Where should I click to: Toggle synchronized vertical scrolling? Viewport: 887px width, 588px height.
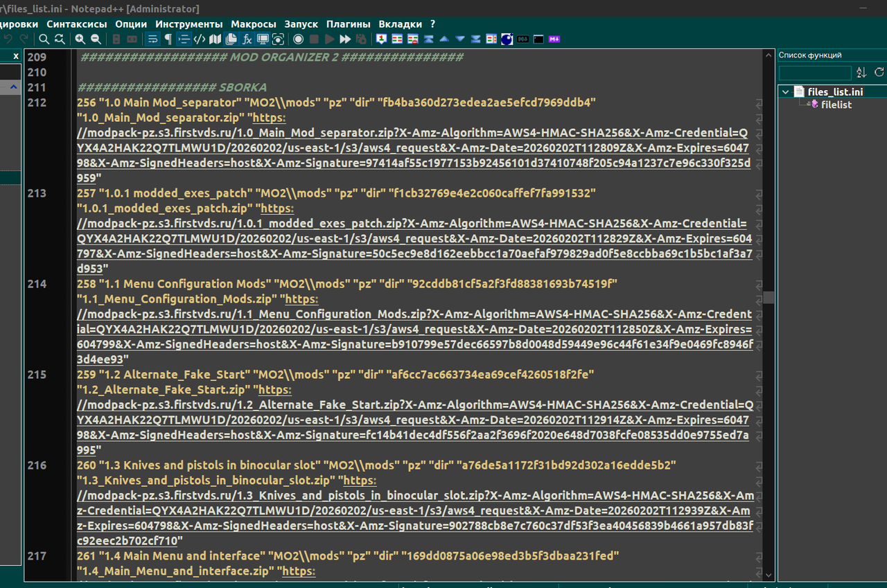(116, 39)
